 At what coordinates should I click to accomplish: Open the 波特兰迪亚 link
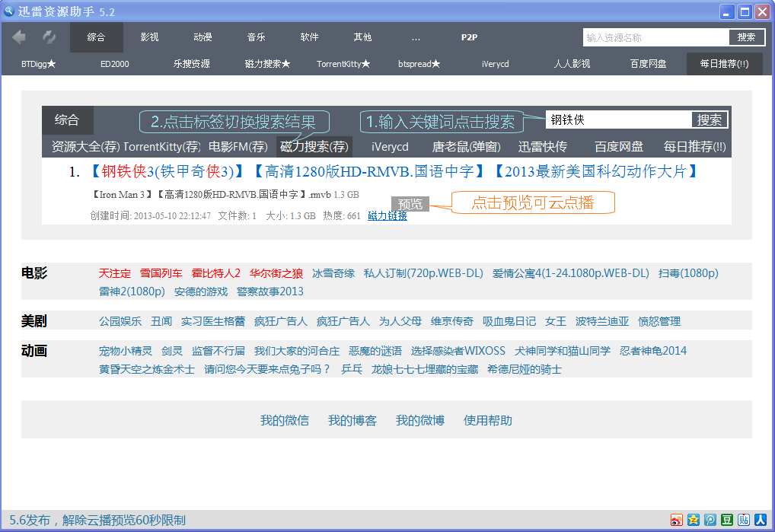click(x=602, y=322)
